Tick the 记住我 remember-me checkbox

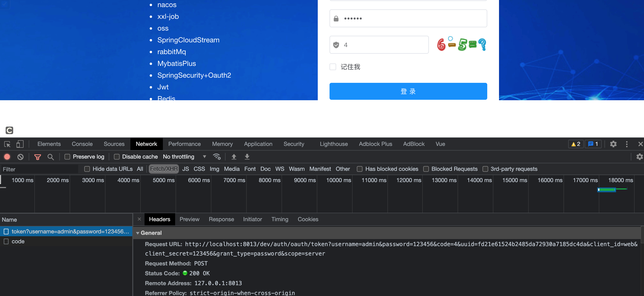(333, 67)
